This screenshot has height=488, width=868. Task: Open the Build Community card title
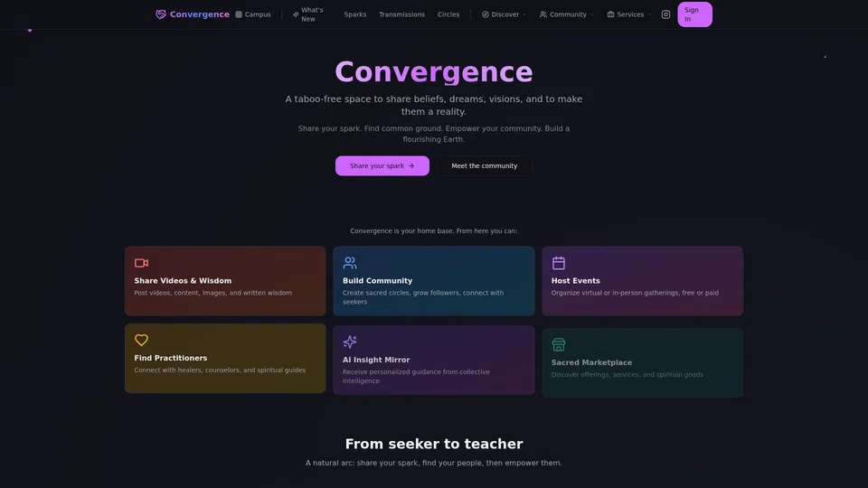(377, 280)
